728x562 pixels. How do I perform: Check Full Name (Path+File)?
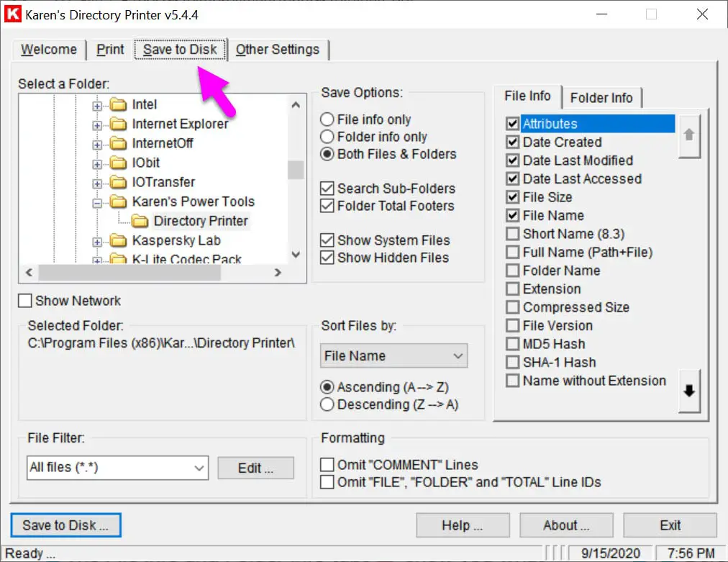[513, 252]
